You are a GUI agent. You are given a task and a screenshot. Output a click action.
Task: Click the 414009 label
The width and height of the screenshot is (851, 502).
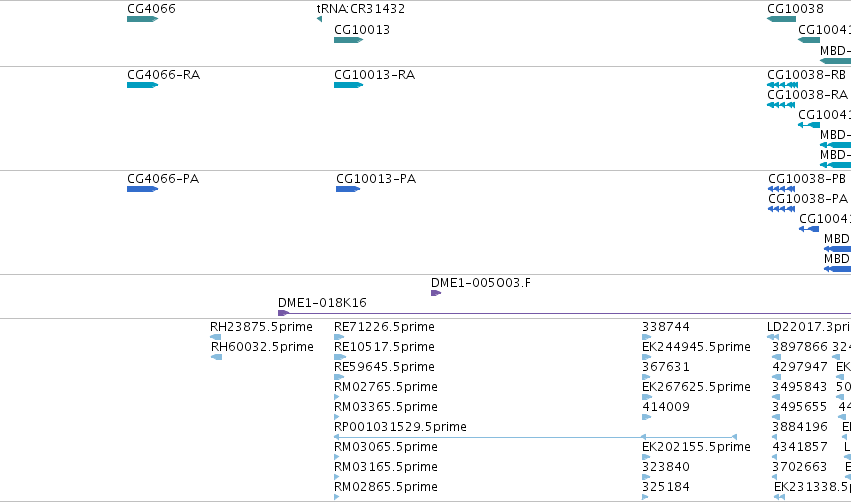tap(666, 406)
